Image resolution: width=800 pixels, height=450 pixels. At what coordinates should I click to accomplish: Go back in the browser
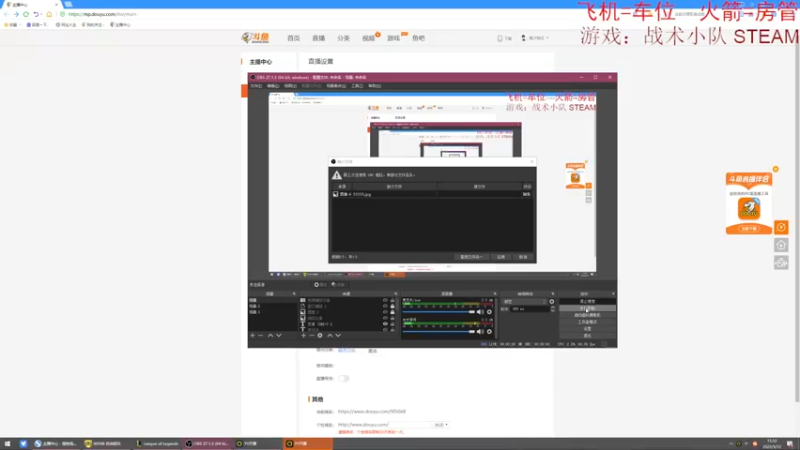(6, 14)
